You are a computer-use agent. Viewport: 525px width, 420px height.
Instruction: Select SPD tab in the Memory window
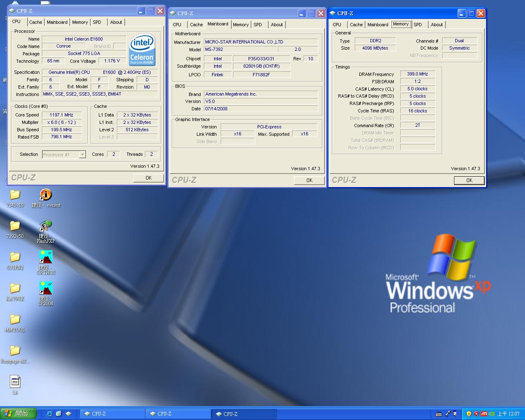pyautogui.click(x=418, y=25)
